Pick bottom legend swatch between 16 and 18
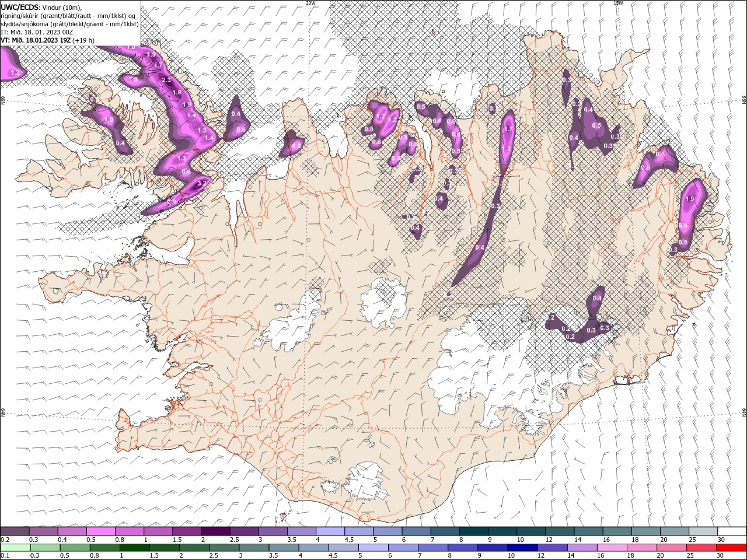 tap(611, 548)
